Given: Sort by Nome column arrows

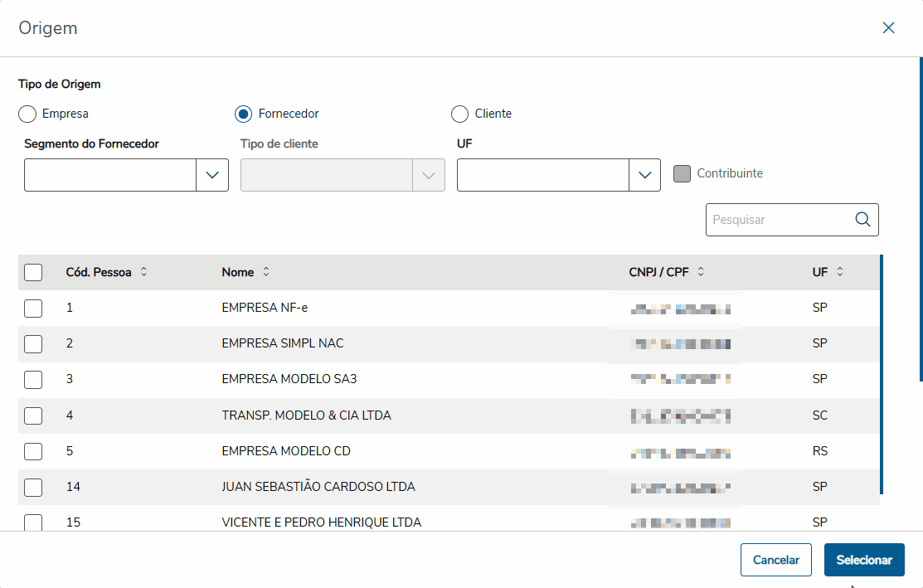Looking at the screenshot, I should (266, 271).
